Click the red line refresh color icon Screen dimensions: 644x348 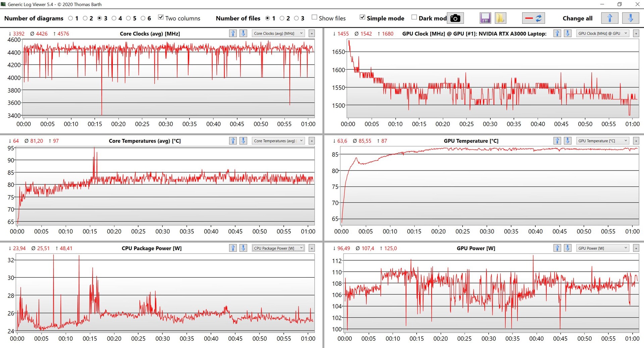click(533, 18)
